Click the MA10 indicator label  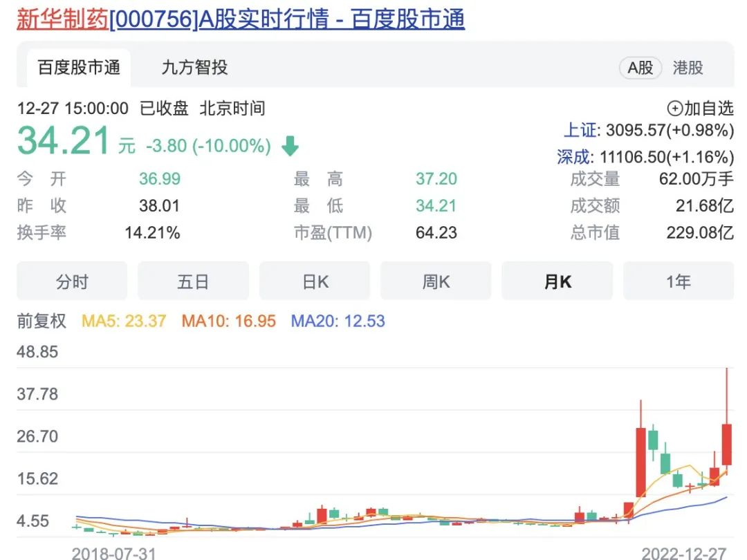tap(229, 321)
